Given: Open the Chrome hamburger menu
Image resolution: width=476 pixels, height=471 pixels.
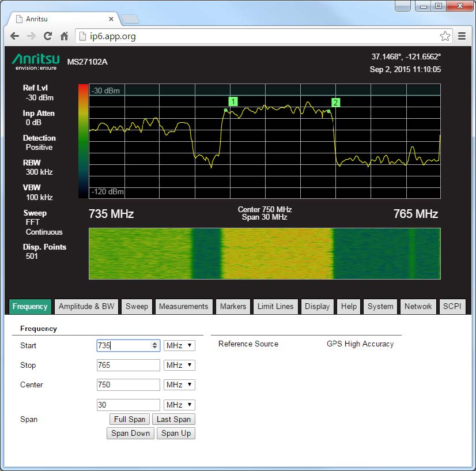Looking at the screenshot, I should point(462,36).
